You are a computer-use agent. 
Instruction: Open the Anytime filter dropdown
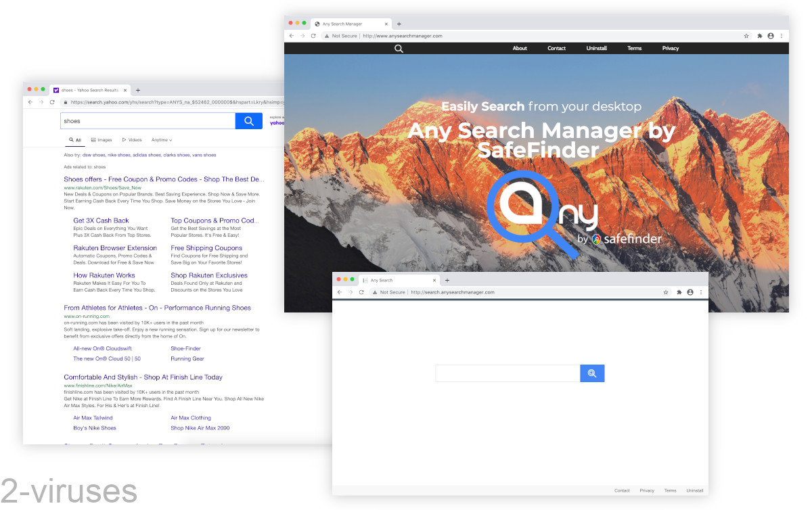click(161, 139)
